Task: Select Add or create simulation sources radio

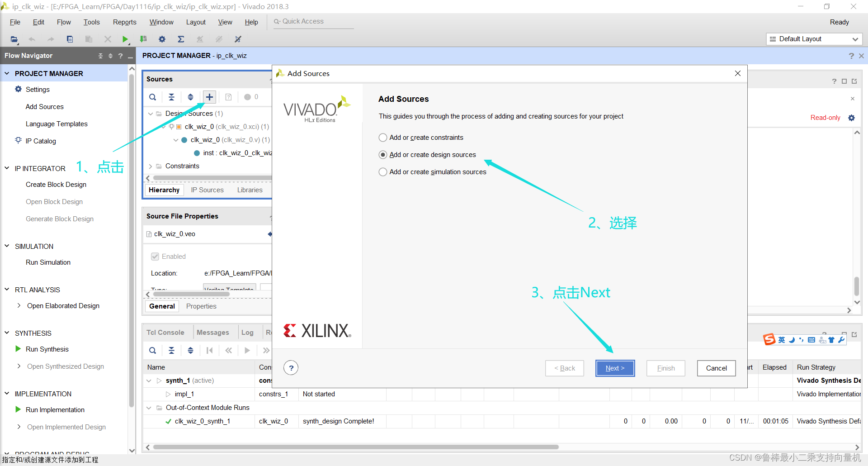Action: tap(383, 172)
